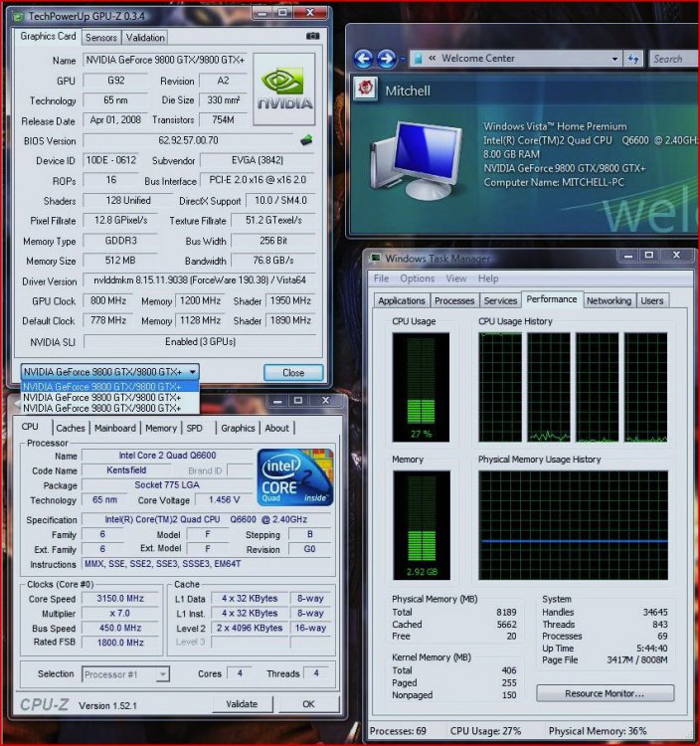
Task: Click the NVIDIA SLI Enabled (3 GPUs) field
Action: [x=200, y=341]
